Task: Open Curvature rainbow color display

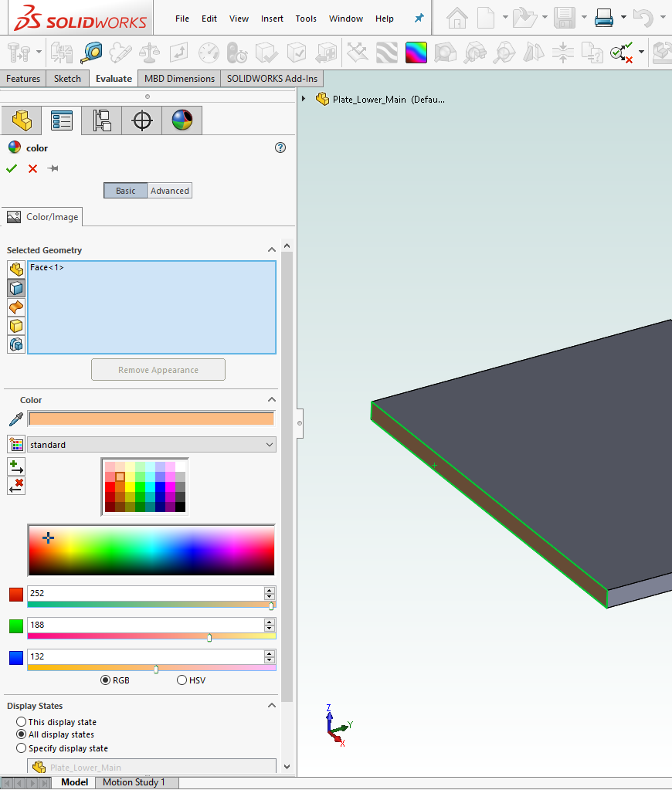Action: pos(416,53)
